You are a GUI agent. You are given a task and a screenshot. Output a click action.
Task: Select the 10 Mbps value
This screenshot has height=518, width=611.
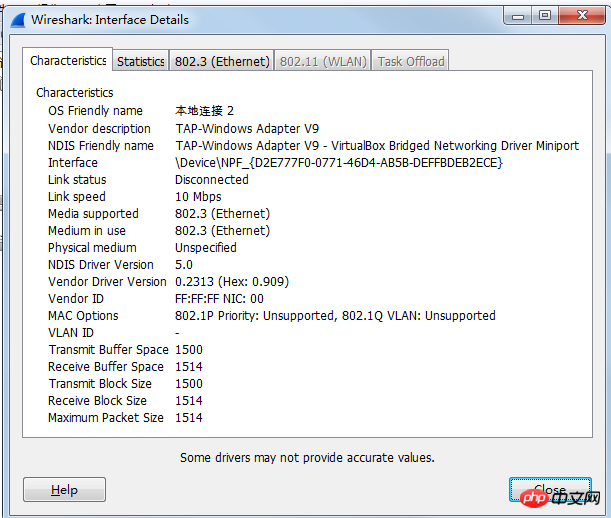click(198, 197)
